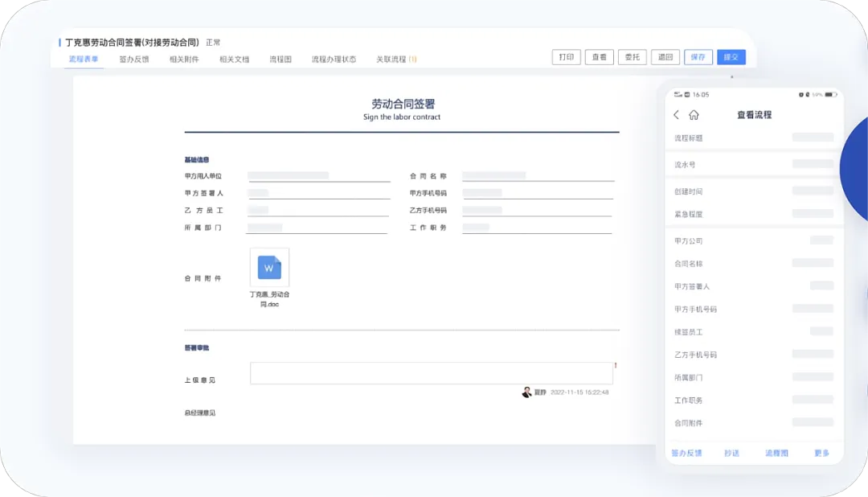Click the 上级意见 comment text box
868x497 pixels.
[x=431, y=373]
